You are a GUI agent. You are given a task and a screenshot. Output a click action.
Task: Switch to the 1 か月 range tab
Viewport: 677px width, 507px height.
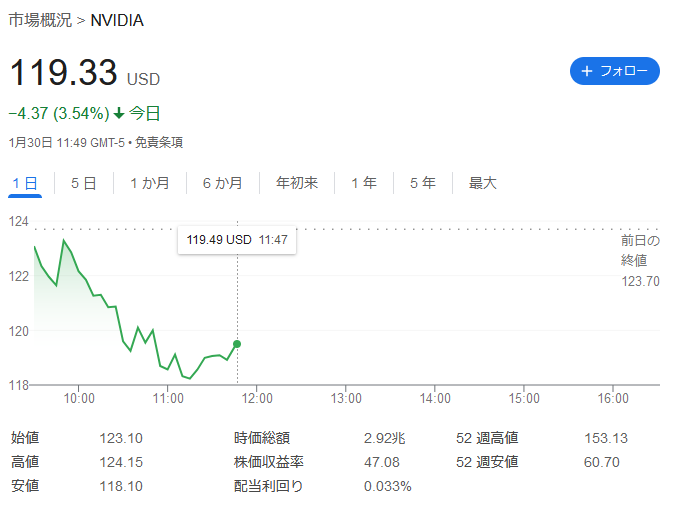(x=150, y=183)
